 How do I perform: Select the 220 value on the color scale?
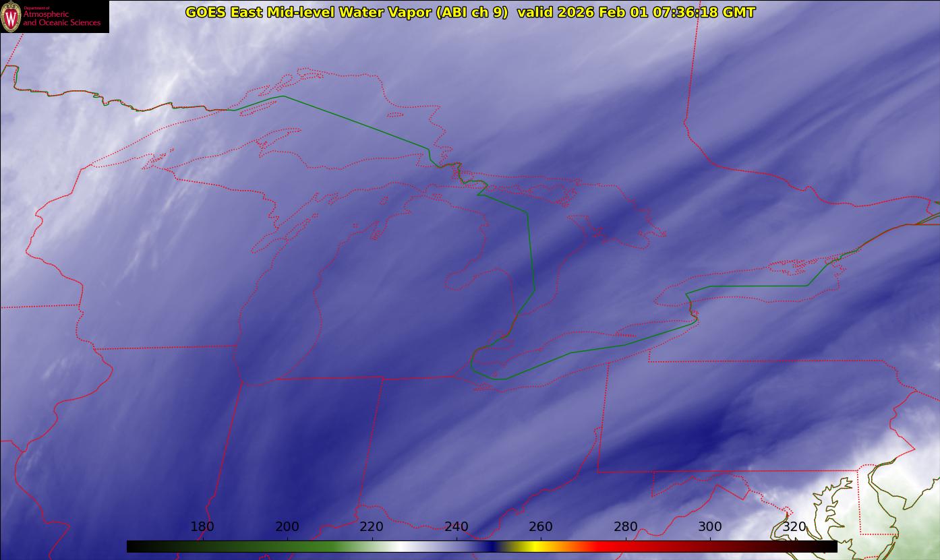372,526
